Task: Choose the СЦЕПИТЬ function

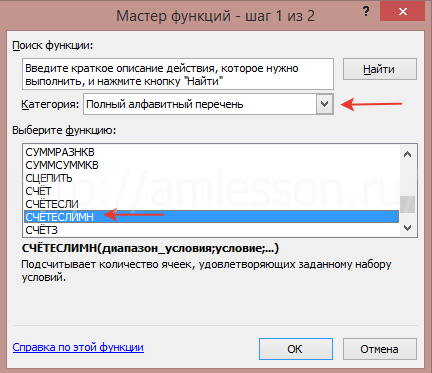Action: click(212, 178)
